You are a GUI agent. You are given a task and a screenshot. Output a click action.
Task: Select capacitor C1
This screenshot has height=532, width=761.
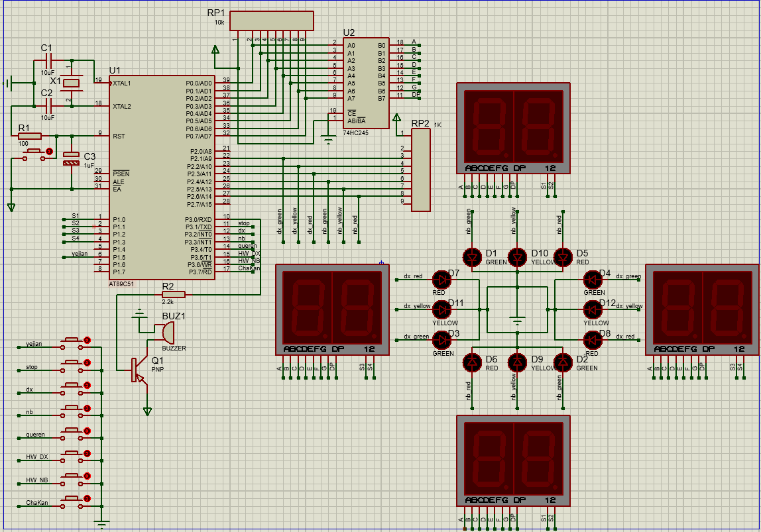coord(48,60)
